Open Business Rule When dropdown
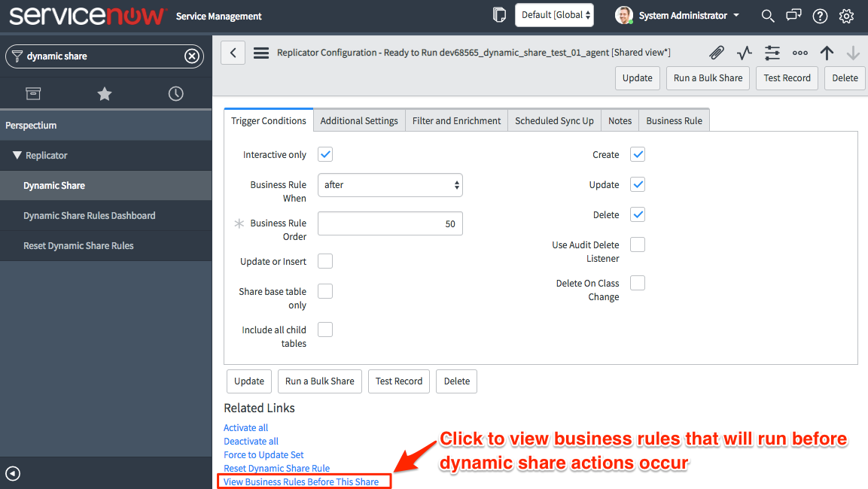 pyautogui.click(x=390, y=185)
